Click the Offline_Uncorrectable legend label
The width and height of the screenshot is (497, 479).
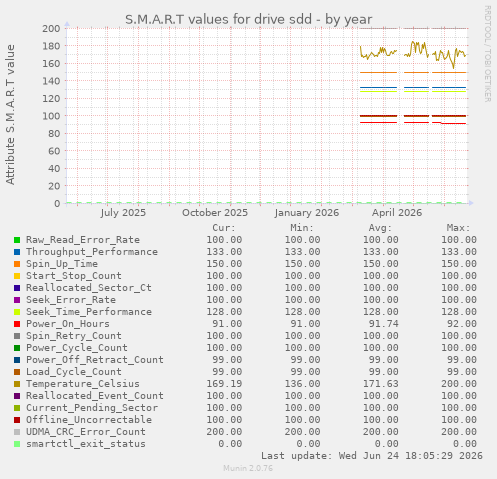[x=89, y=420]
